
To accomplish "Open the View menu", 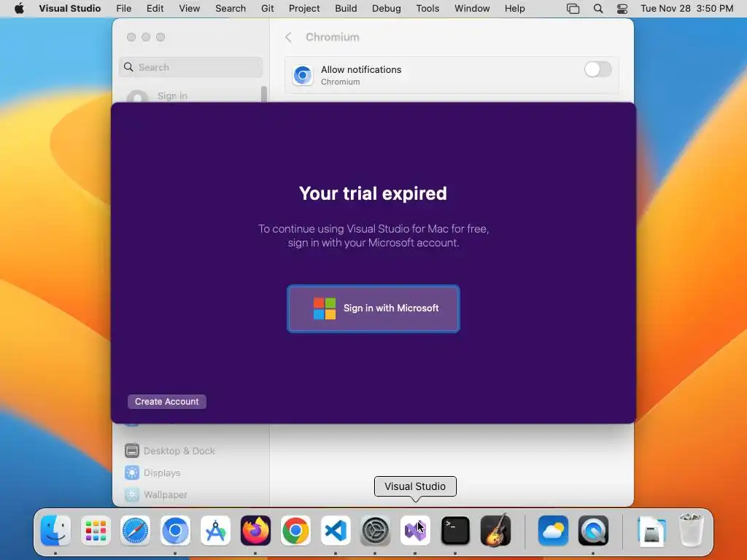I will (189, 8).
